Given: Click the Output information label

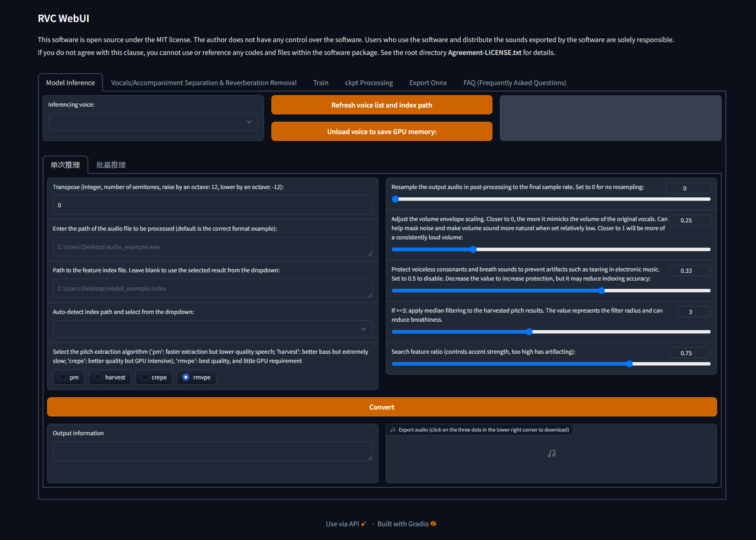Looking at the screenshot, I should [78, 433].
